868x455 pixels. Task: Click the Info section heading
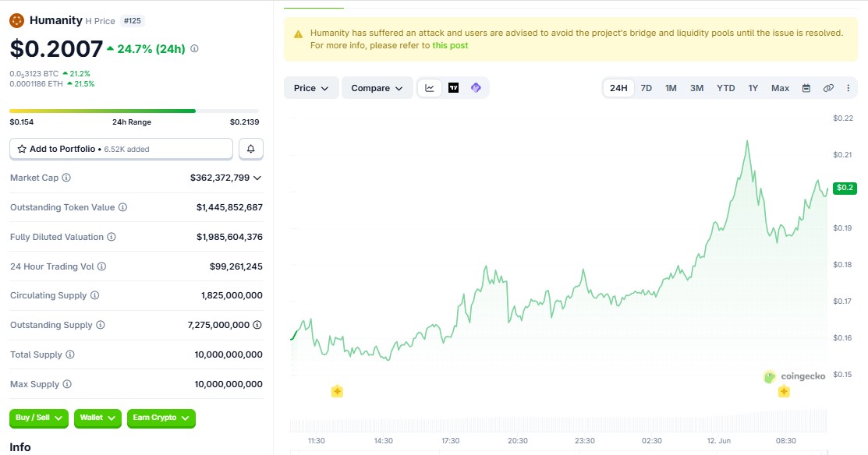[x=20, y=447]
